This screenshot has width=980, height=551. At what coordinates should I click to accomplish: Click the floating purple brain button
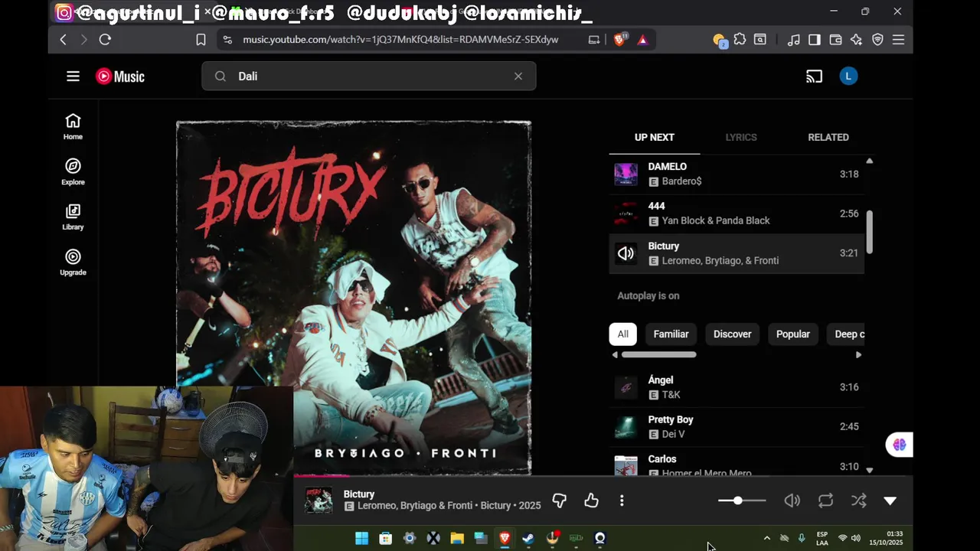coord(899,445)
